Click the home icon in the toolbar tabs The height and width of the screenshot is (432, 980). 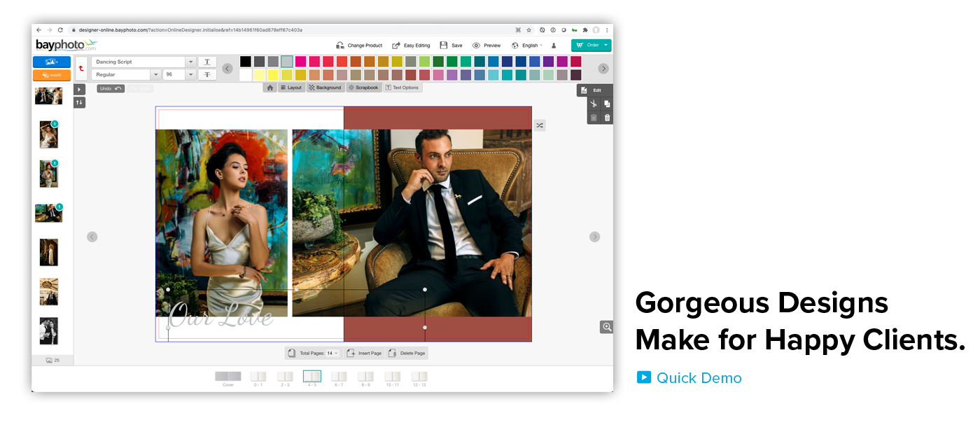pyautogui.click(x=270, y=88)
